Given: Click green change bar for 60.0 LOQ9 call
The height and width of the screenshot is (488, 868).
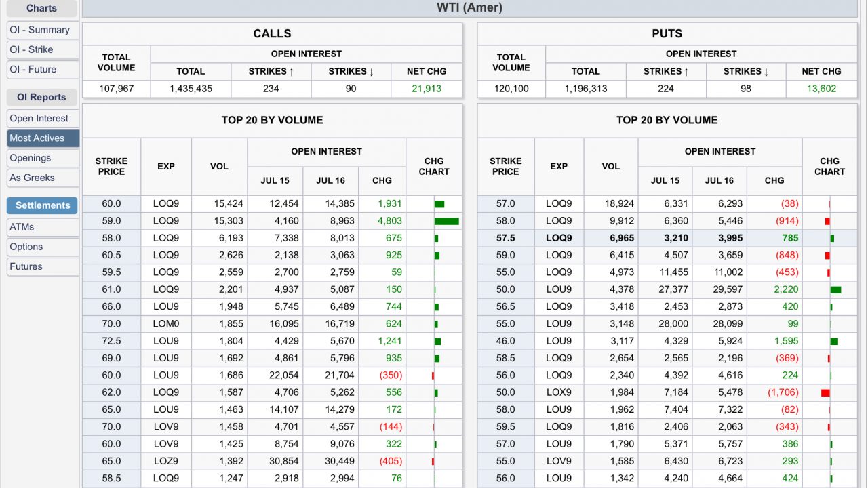Looking at the screenshot, I should (439, 203).
